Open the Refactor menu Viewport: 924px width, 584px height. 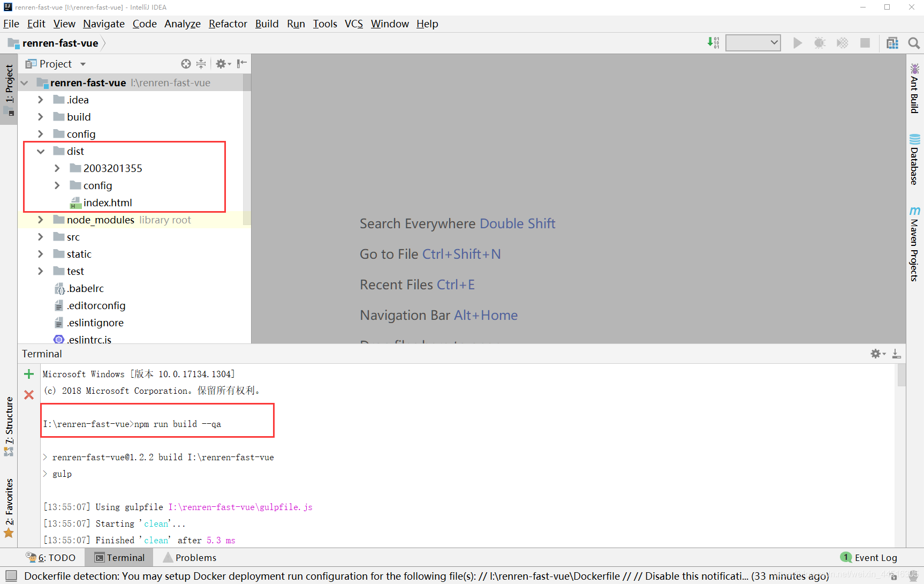pyautogui.click(x=228, y=24)
